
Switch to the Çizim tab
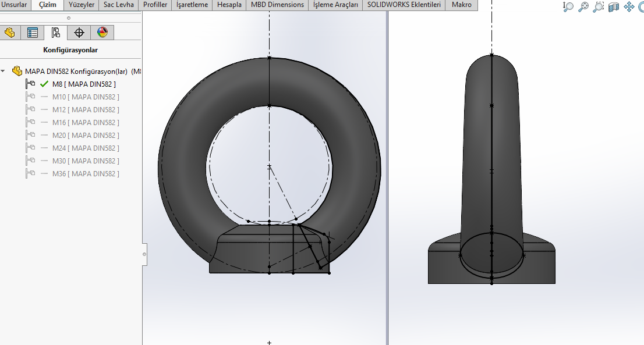[47, 5]
